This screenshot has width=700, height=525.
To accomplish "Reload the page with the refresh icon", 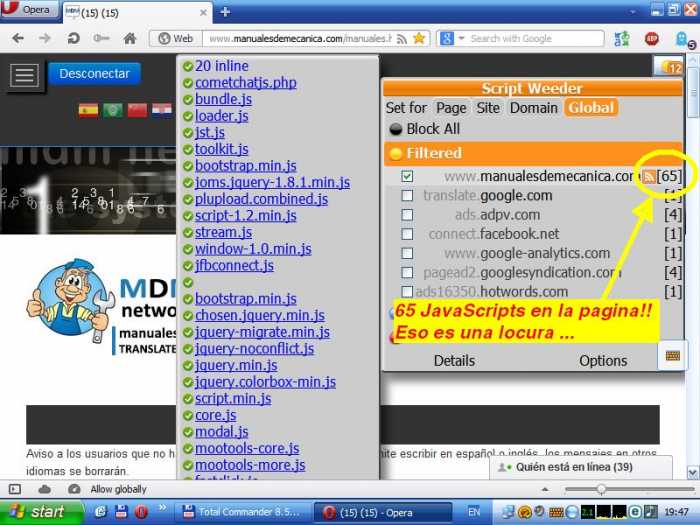I will tap(73, 38).
